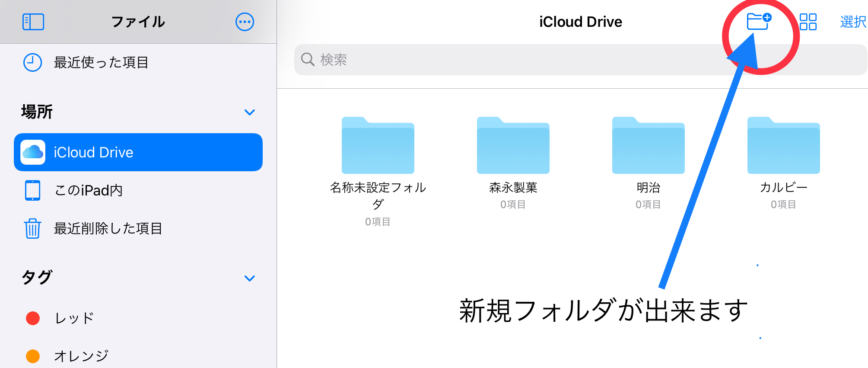Collapse the タグ section chevron

(x=250, y=278)
